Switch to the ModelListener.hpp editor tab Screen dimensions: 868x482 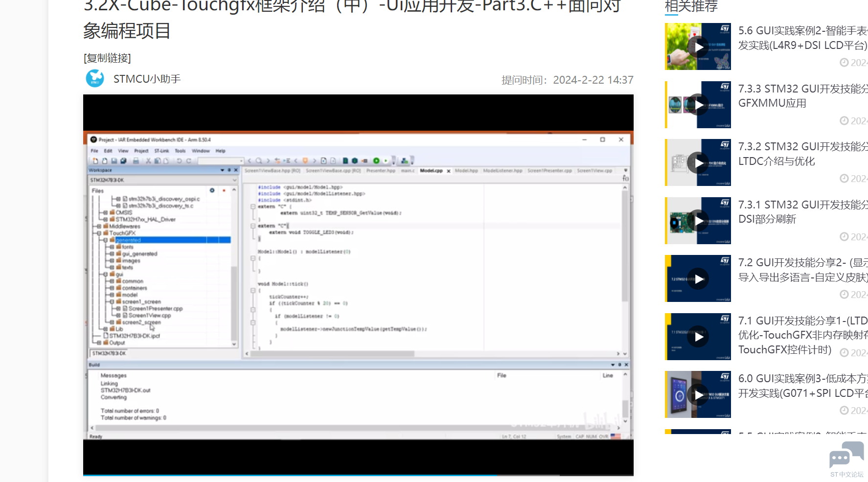pyautogui.click(x=503, y=171)
